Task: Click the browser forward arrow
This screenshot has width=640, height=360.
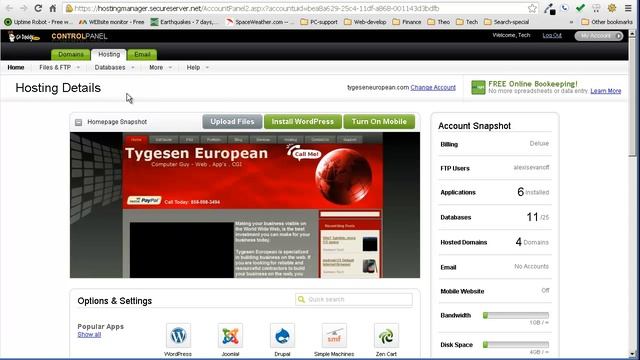Action: (x=23, y=8)
